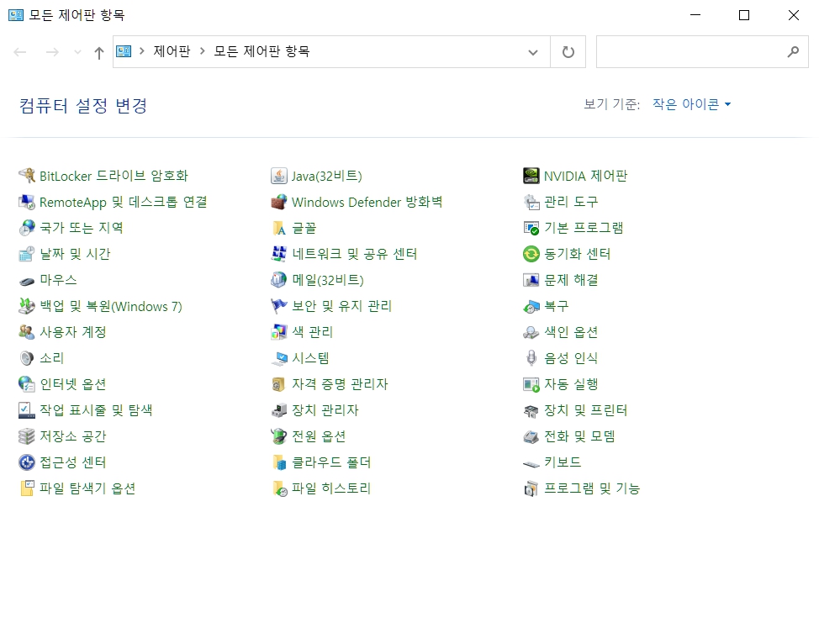The image size is (819, 644).
Task: Click 제어판 breadcrumb segment
Action: tap(172, 51)
